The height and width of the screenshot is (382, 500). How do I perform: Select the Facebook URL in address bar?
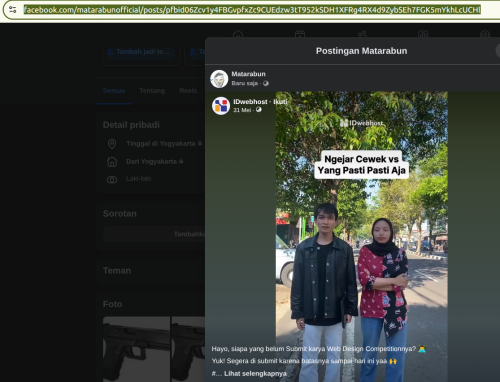tap(252, 10)
